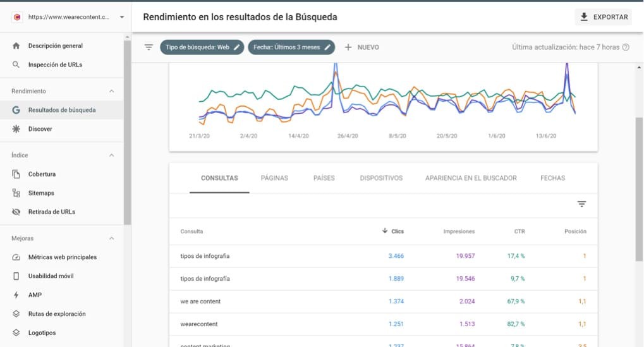644x347 pixels.
Task: Click the Exportar button
Action: click(604, 17)
